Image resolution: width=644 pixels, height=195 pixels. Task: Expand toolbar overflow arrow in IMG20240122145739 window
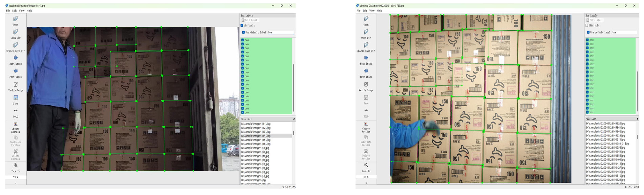[366, 183]
